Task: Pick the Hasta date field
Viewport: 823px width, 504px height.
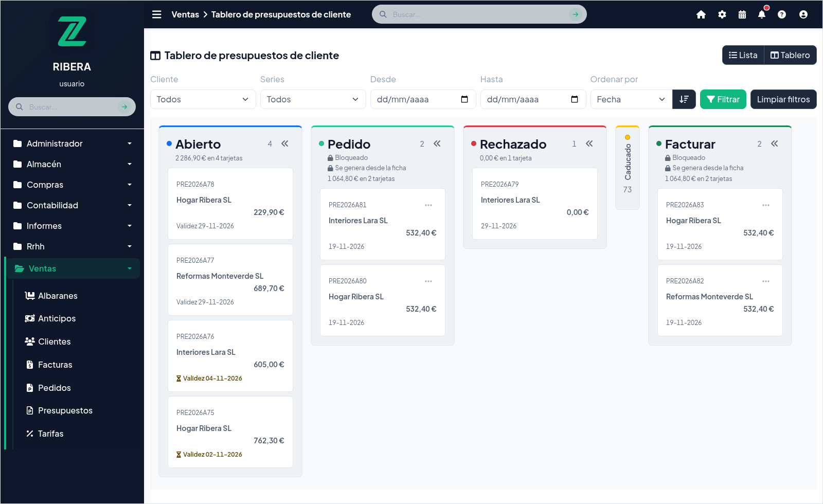Action: tap(533, 99)
